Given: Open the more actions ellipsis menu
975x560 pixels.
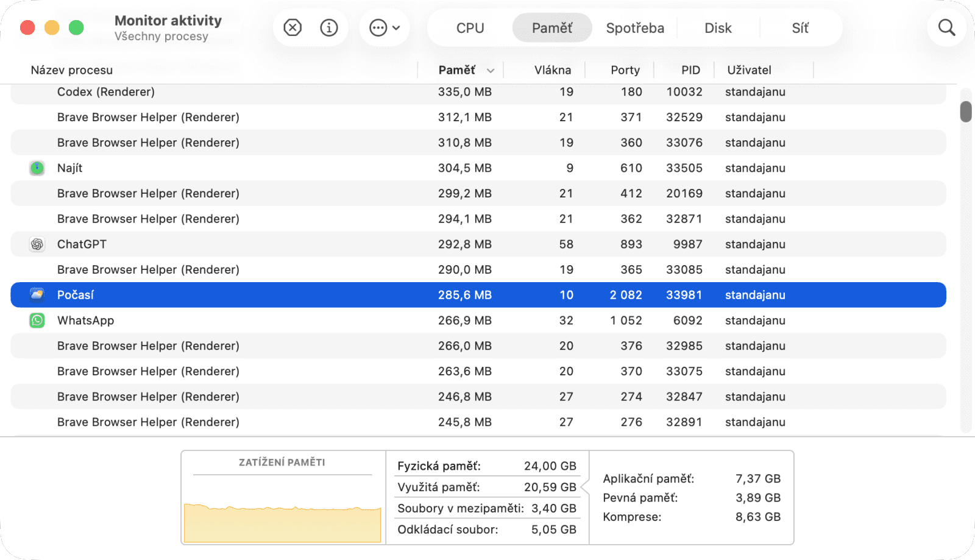Looking at the screenshot, I should click(385, 28).
